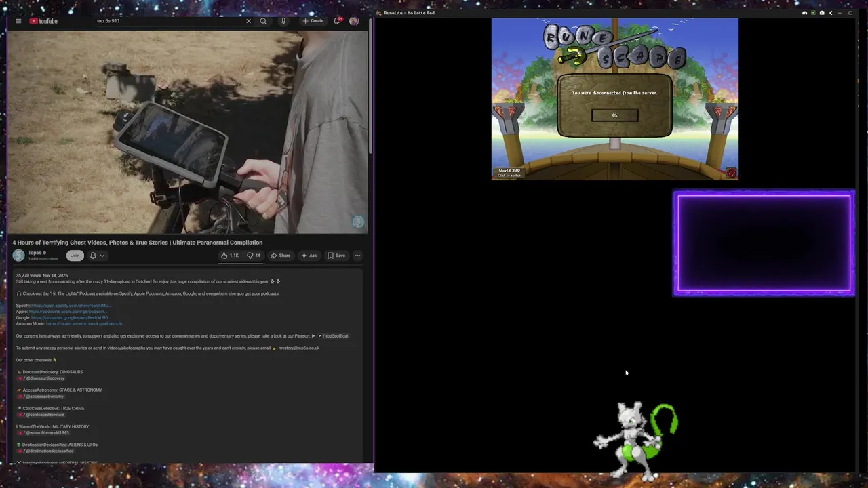Screen dimensions: 868x488
Task: Focus the YouTube search box
Action: [x=170, y=21]
